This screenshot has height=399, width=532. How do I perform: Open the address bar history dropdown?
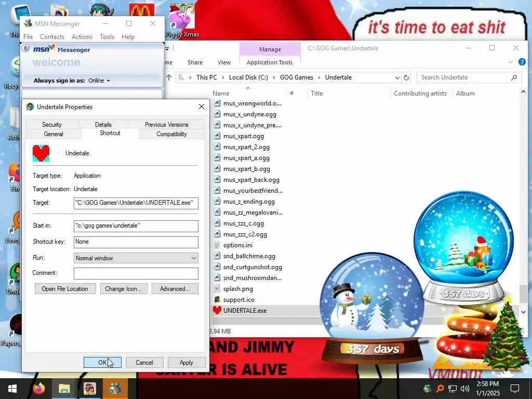pyautogui.click(x=397, y=78)
